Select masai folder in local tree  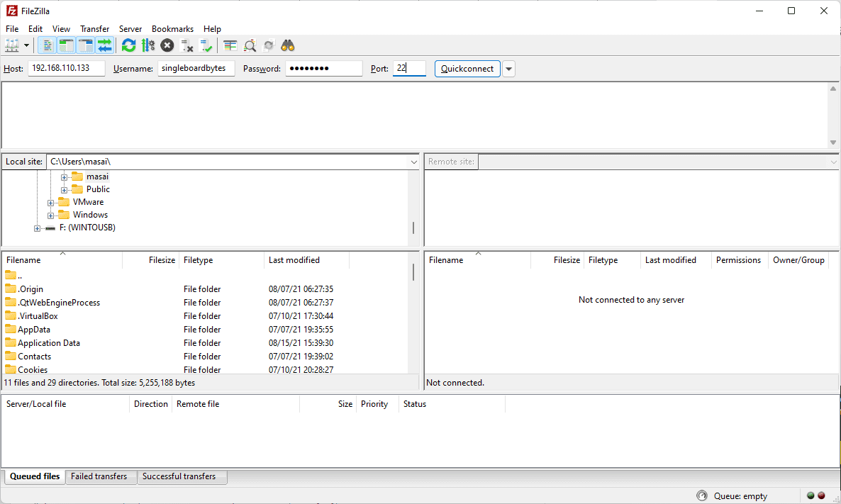click(x=97, y=177)
